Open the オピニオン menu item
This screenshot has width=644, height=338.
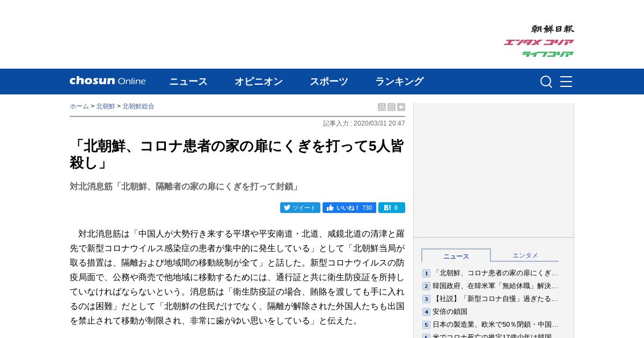click(x=259, y=82)
